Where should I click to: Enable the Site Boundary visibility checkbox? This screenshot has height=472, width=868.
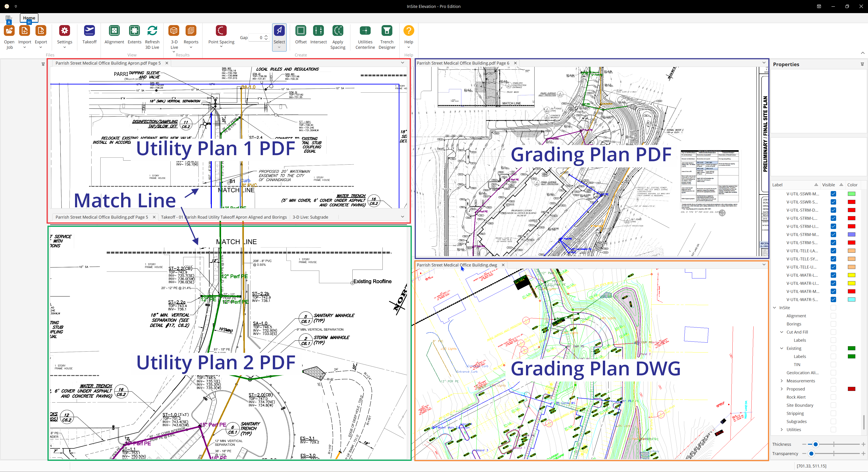[x=833, y=405]
